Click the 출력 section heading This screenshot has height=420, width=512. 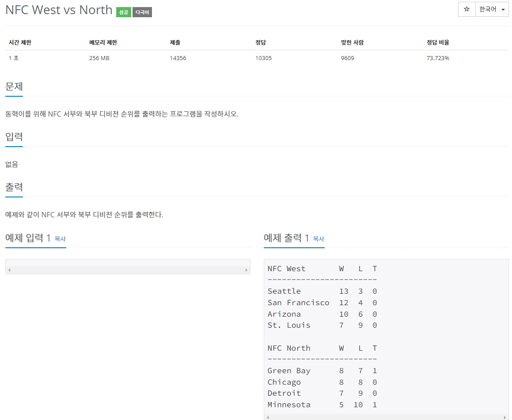[x=14, y=187]
